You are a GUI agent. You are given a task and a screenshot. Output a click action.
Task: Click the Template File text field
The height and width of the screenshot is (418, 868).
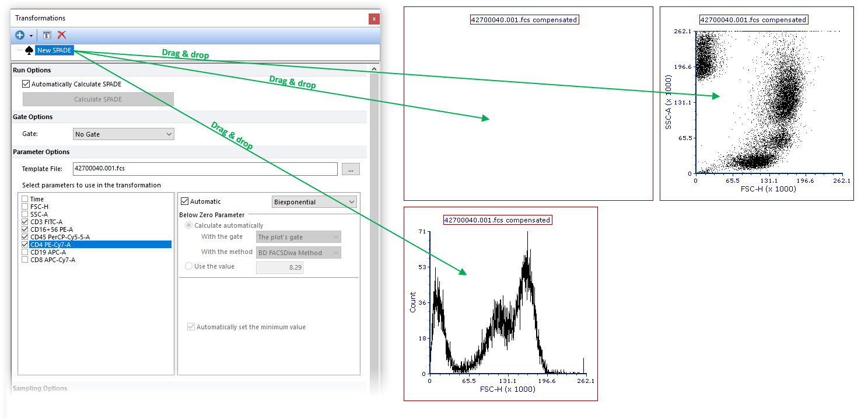(x=205, y=169)
